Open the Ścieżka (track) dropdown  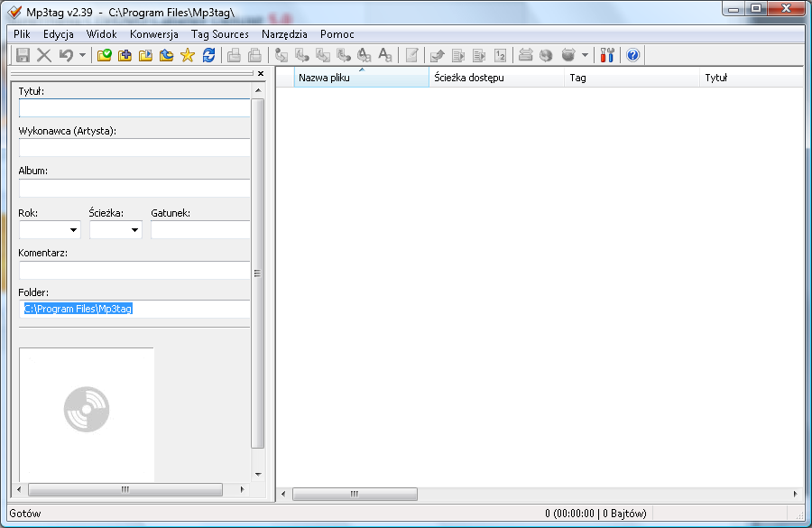134,230
